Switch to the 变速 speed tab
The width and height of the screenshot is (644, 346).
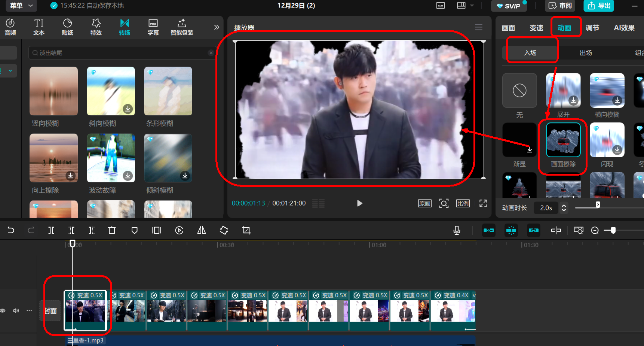coord(536,28)
